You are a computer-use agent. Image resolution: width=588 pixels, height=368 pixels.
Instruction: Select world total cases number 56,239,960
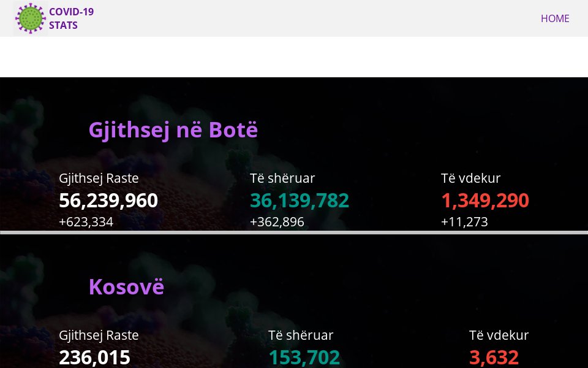(x=108, y=201)
